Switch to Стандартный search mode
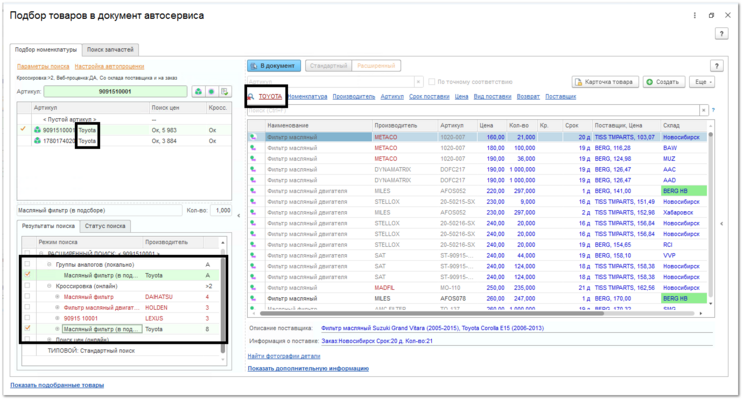Viewport: 743px width, 400px height. pyautogui.click(x=328, y=66)
